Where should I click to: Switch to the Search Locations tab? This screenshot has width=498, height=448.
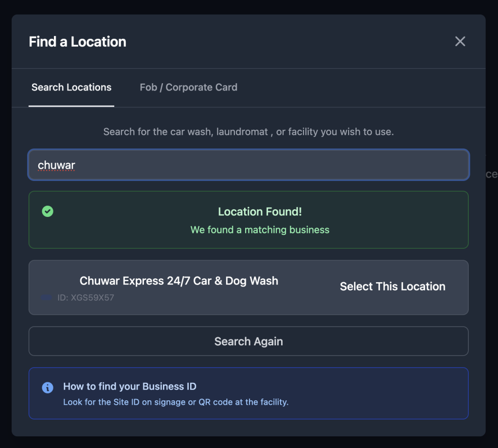point(71,88)
